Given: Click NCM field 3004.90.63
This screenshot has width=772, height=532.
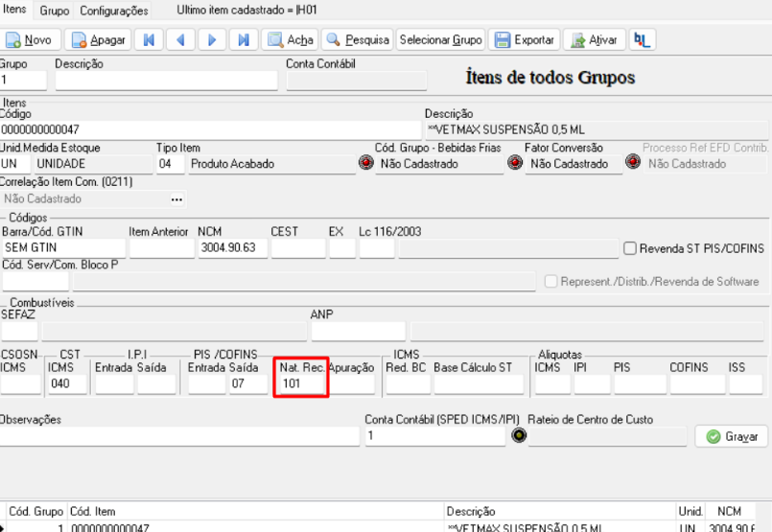Looking at the screenshot, I should [233, 248].
